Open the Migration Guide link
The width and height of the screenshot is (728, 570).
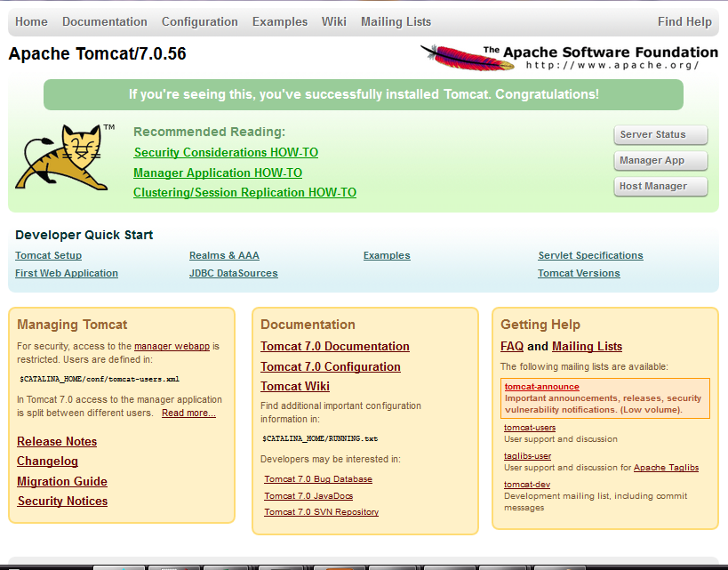(62, 481)
